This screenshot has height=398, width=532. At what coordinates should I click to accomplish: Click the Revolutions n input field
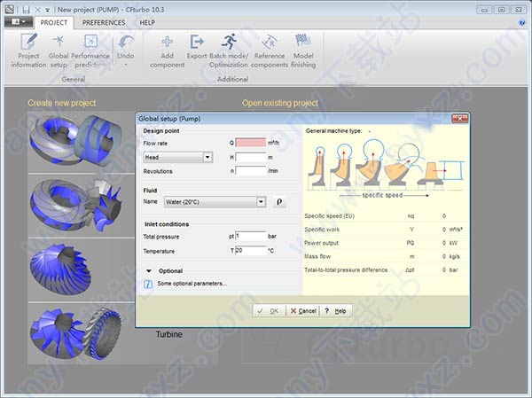250,171
